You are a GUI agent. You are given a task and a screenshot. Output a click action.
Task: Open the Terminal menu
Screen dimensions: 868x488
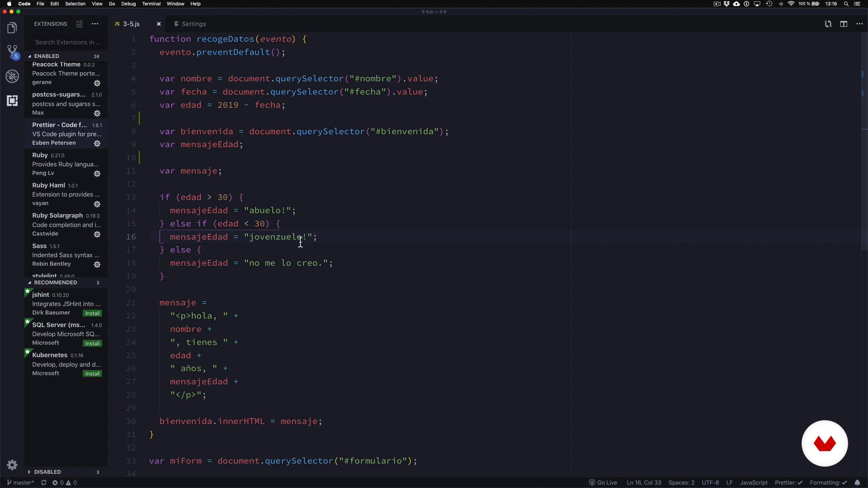(151, 4)
